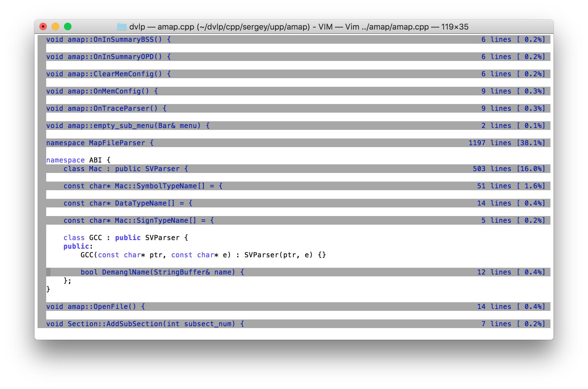The width and height of the screenshot is (588, 389).
Task: Click the yellow minimize window button
Action: coord(55,27)
